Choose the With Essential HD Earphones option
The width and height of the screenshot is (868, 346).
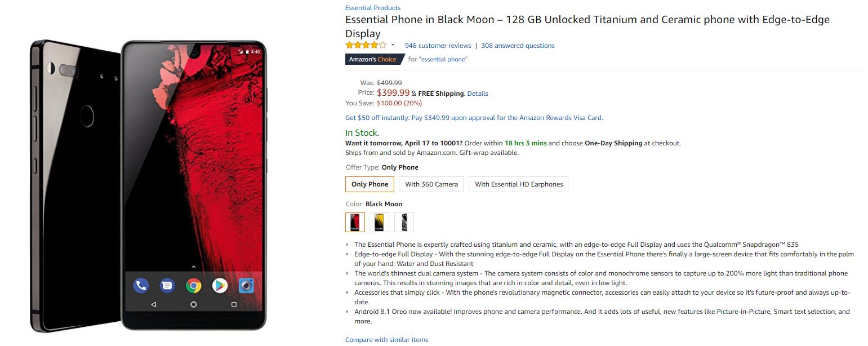click(x=519, y=184)
